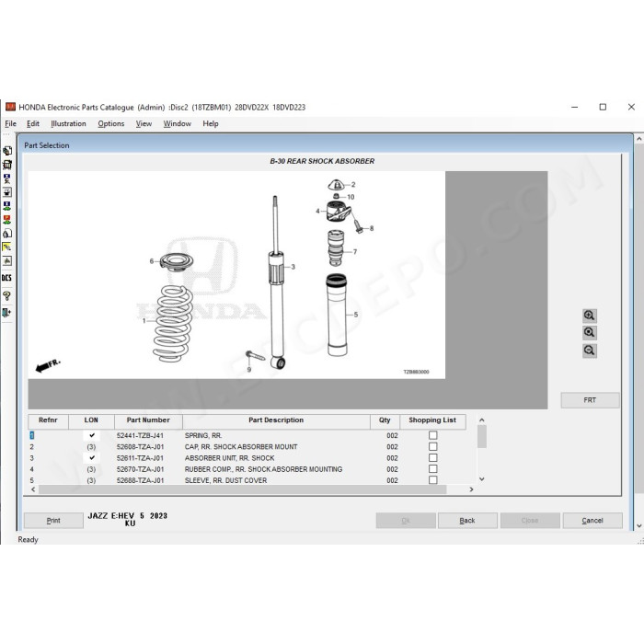The width and height of the screenshot is (644, 644).
Task: Zoom out of the illustration with minus magnifier
Action: click(x=590, y=351)
